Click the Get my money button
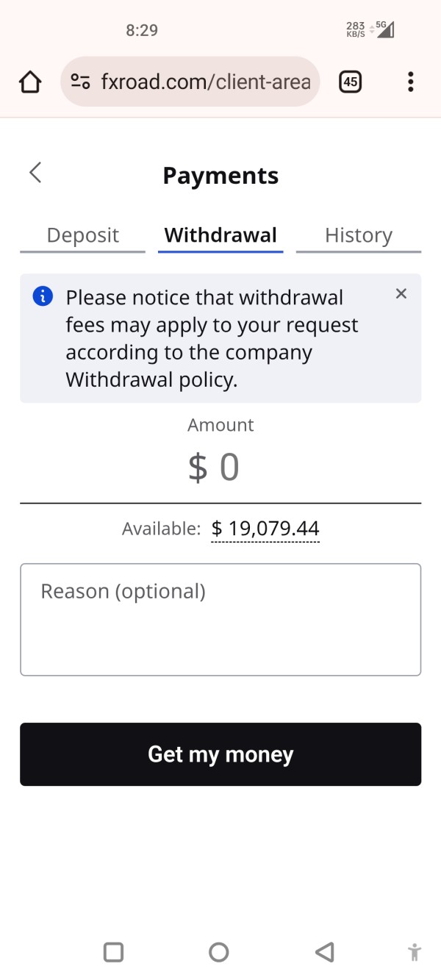Image resolution: width=441 pixels, height=980 pixels. pos(220,754)
